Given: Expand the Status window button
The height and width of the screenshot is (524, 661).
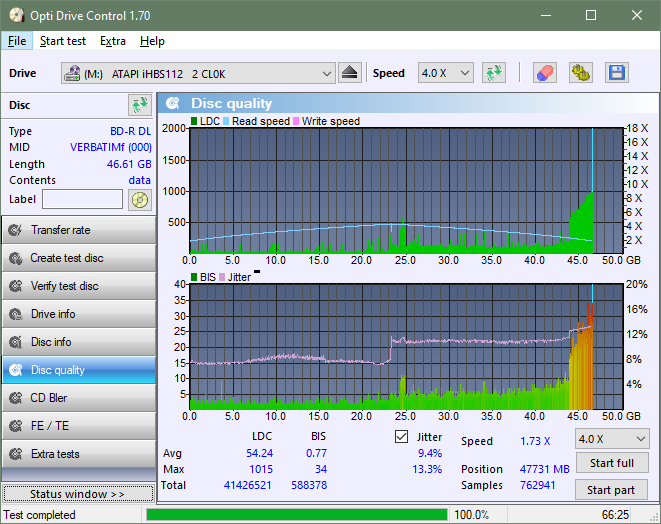Looking at the screenshot, I should pos(78,494).
